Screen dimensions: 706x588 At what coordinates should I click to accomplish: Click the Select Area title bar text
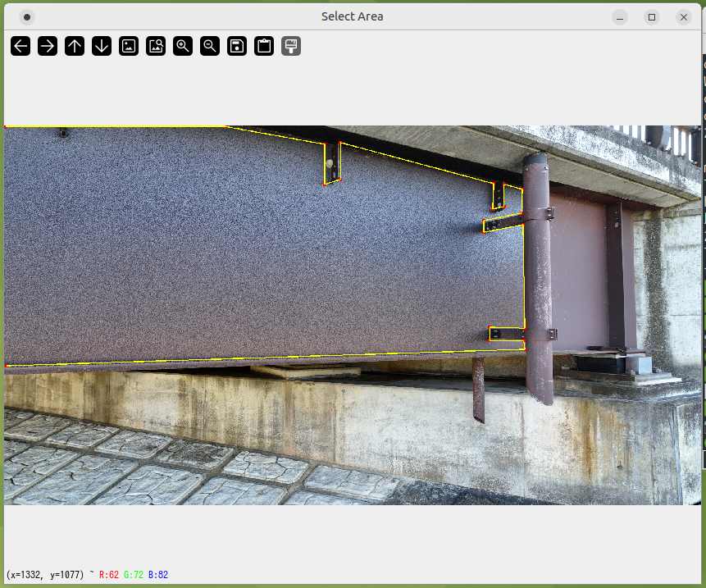click(352, 16)
